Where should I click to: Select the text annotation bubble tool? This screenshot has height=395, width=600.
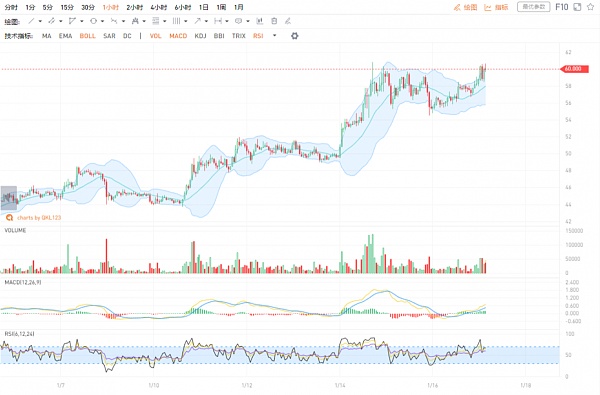[238, 21]
